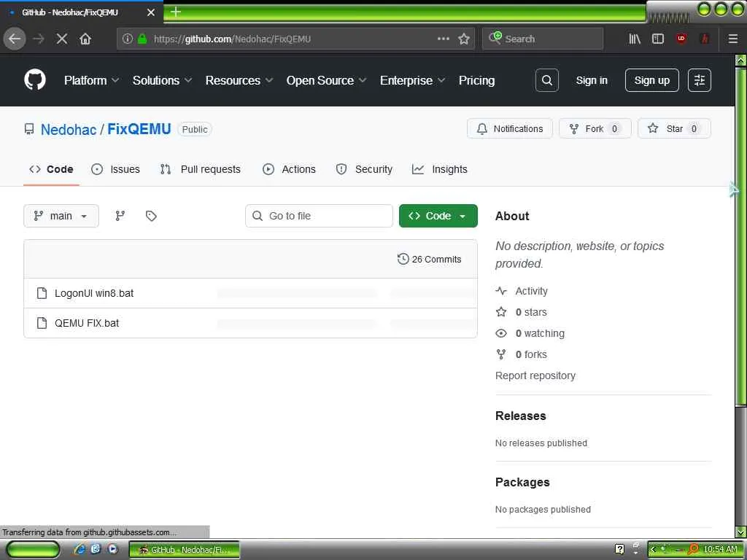Toggle the sidebar view icon
747x560 pixels.
point(658,39)
